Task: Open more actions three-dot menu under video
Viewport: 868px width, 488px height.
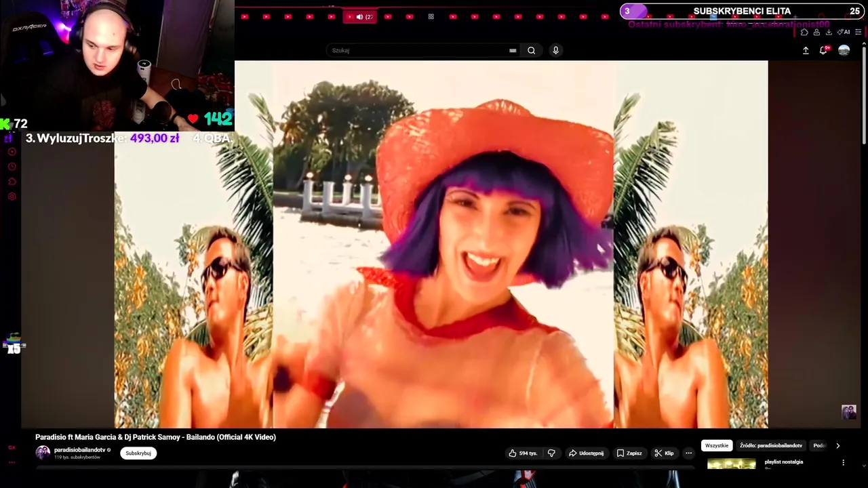Action: click(x=688, y=453)
